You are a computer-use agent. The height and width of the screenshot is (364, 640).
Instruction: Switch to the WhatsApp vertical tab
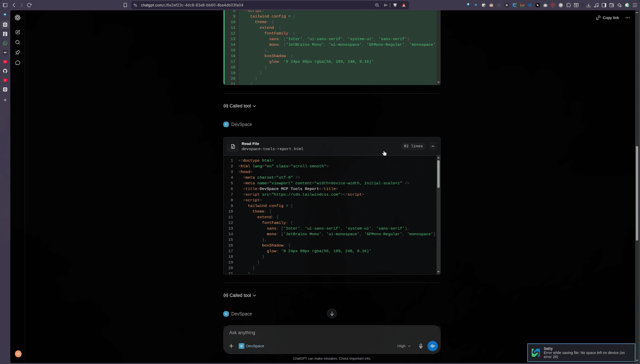click(x=5, y=43)
